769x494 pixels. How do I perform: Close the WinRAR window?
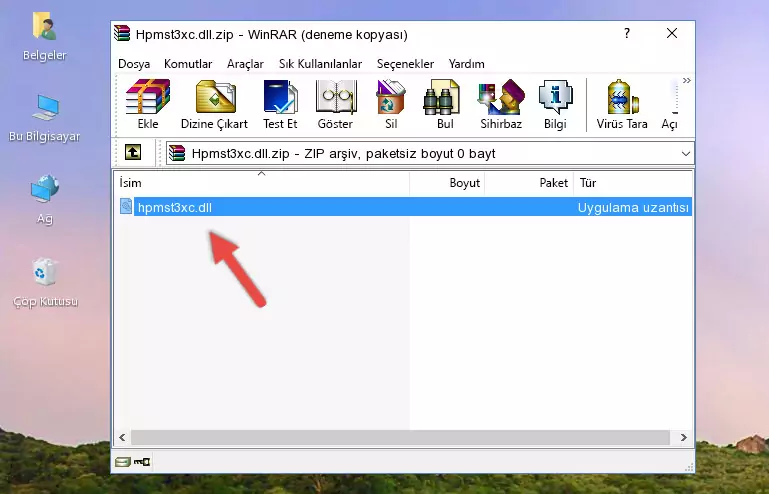pyautogui.click(x=672, y=33)
